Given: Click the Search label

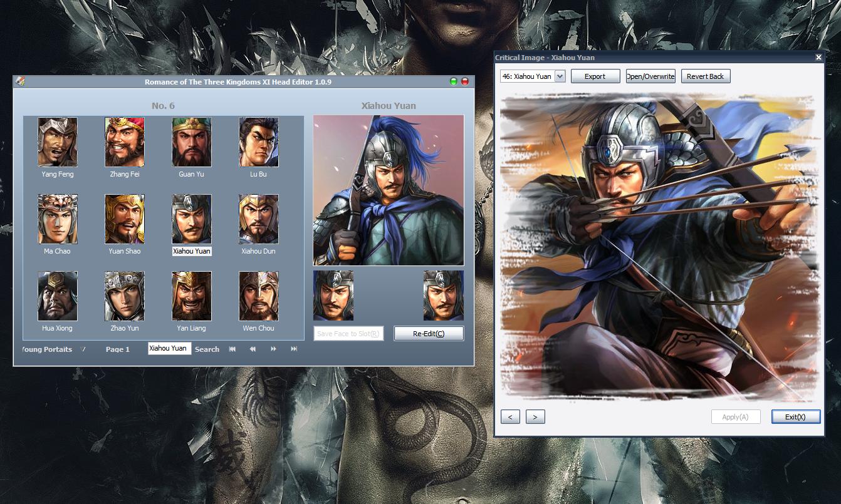Looking at the screenshot, I should click(x=207, y=349).
